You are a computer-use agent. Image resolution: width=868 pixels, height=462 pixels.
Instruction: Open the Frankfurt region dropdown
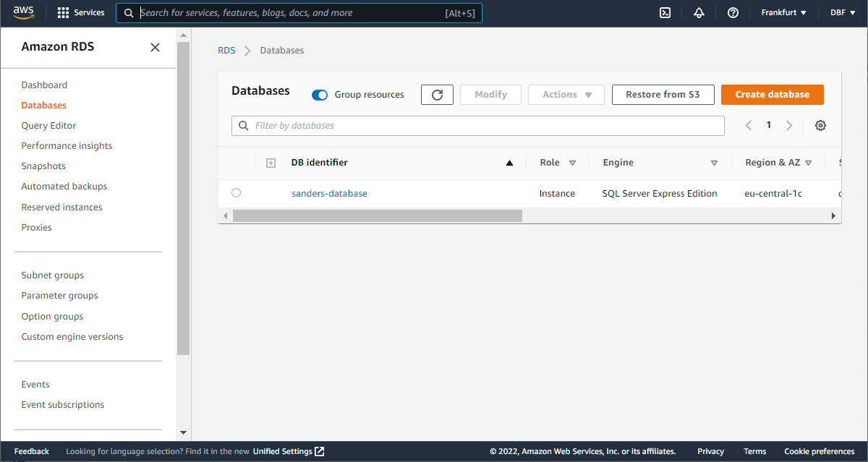coord(783,12)
